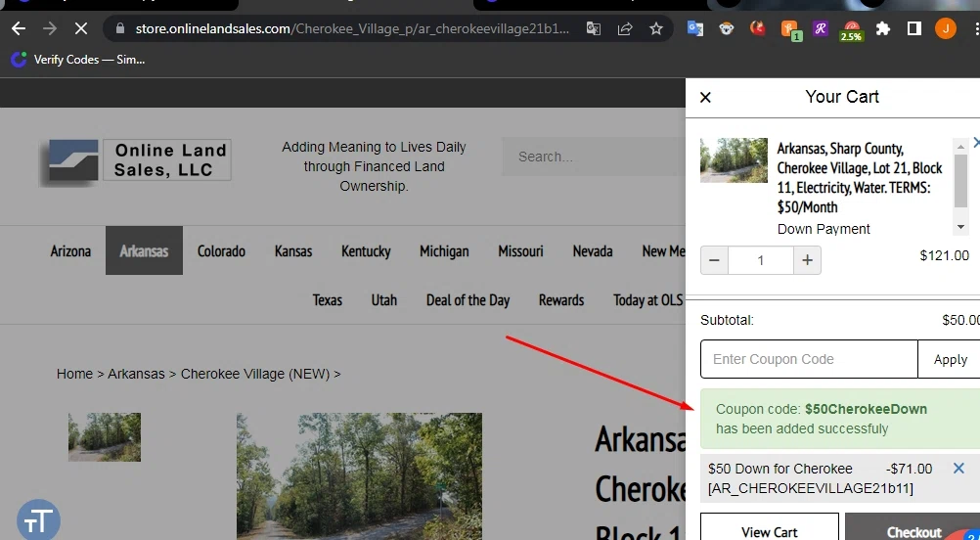Bookmark page with star icon
The width and height of the screenshot is (980, 540).
coord(655,28)
